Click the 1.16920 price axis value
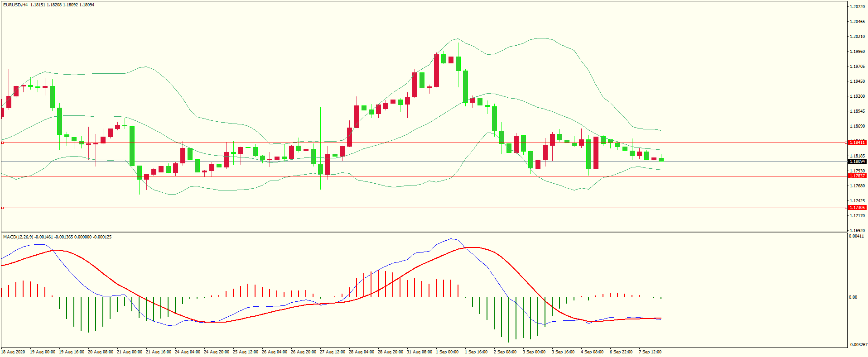The width and height of the screenshot is (868, 357). tap(858, 231)
